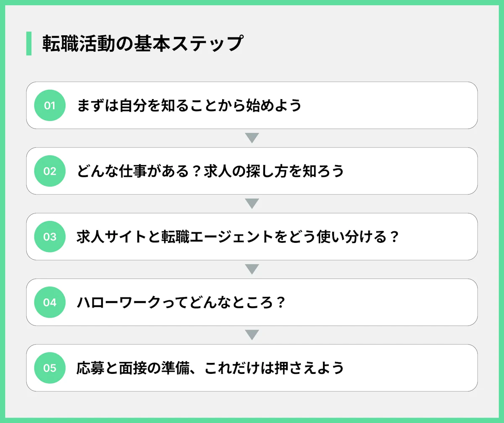The image size is (504, 423).
Task: Click empty space in the step 01 card
Action: click(x=391, y=105)
